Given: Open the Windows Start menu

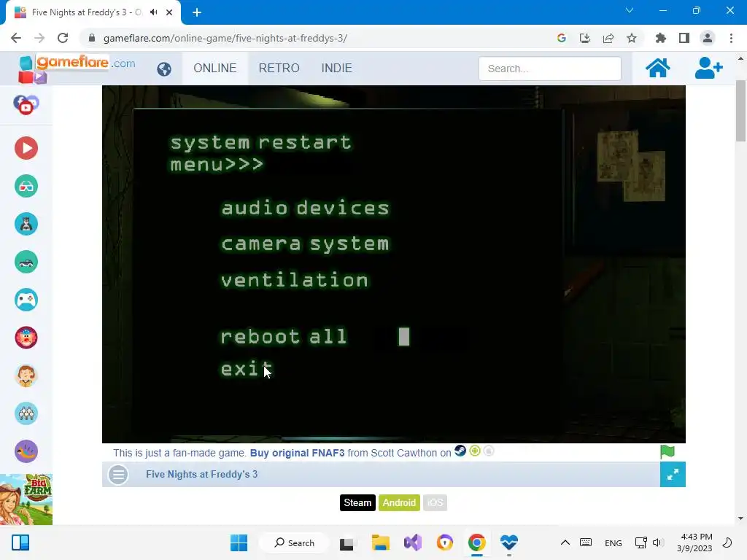Looking at the screenshot, I should 239,542.
